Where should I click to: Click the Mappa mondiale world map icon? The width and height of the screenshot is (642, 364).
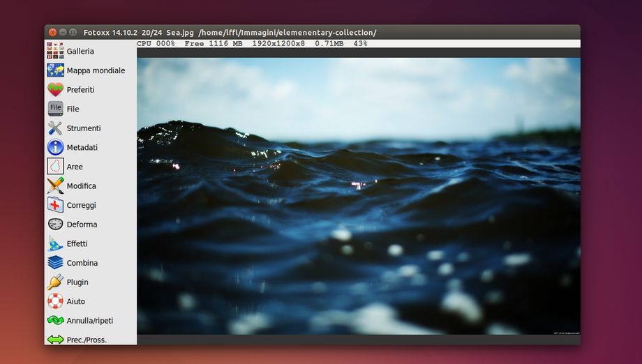click(x=55, y=70)
